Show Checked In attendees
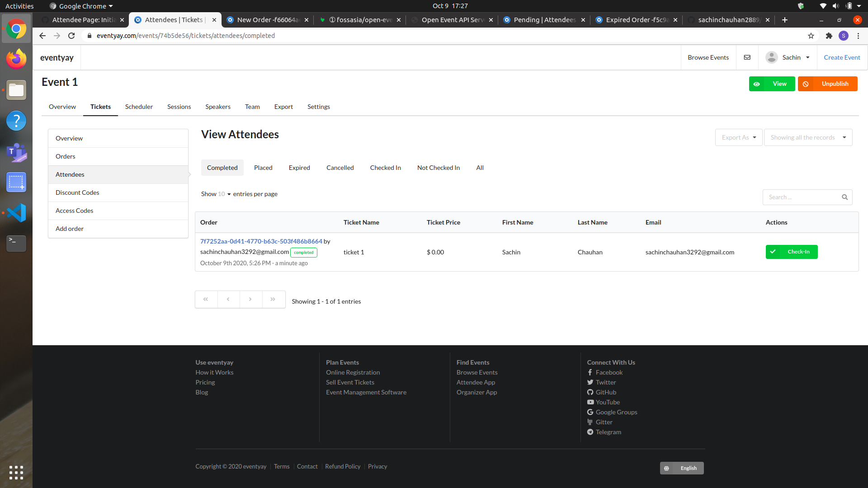 click(x=386, y=168)
